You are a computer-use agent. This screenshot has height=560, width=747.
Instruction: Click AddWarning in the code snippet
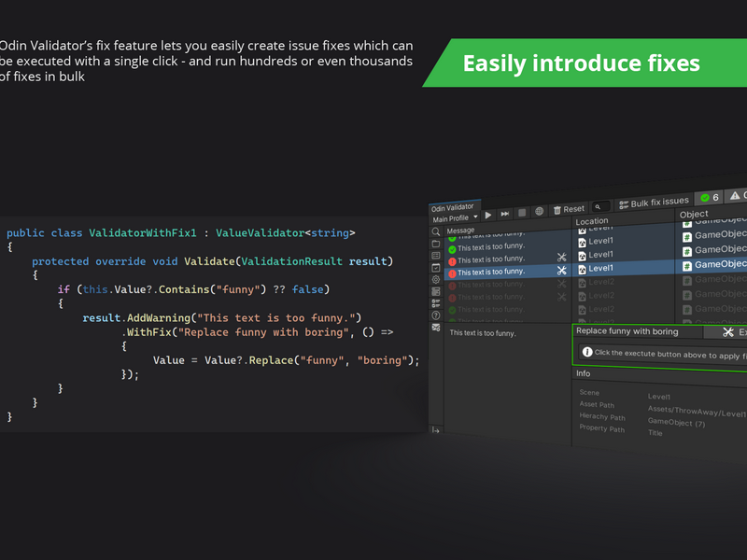point(159,317)
